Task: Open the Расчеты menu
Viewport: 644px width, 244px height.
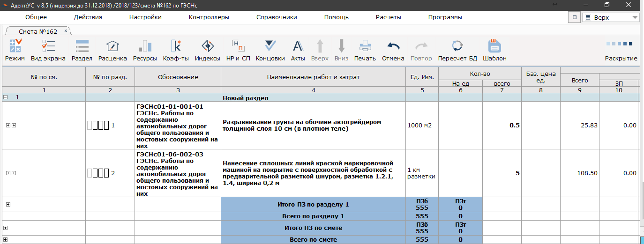Action: 389,17
